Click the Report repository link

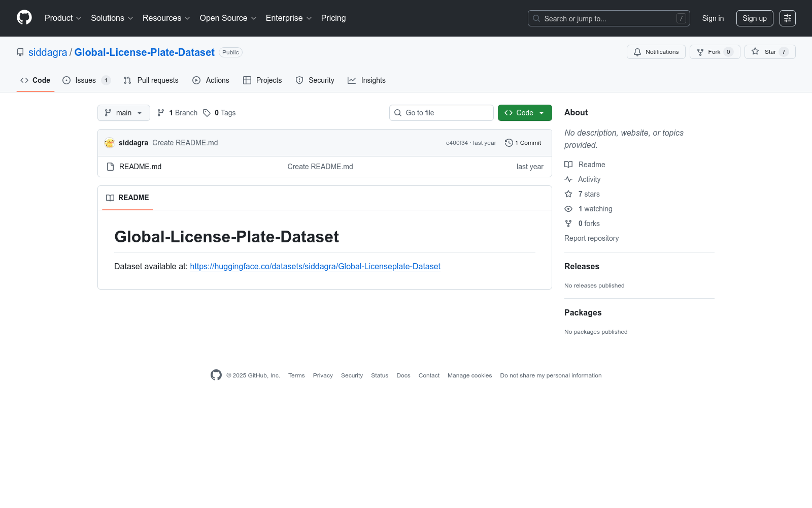[591, 238]
